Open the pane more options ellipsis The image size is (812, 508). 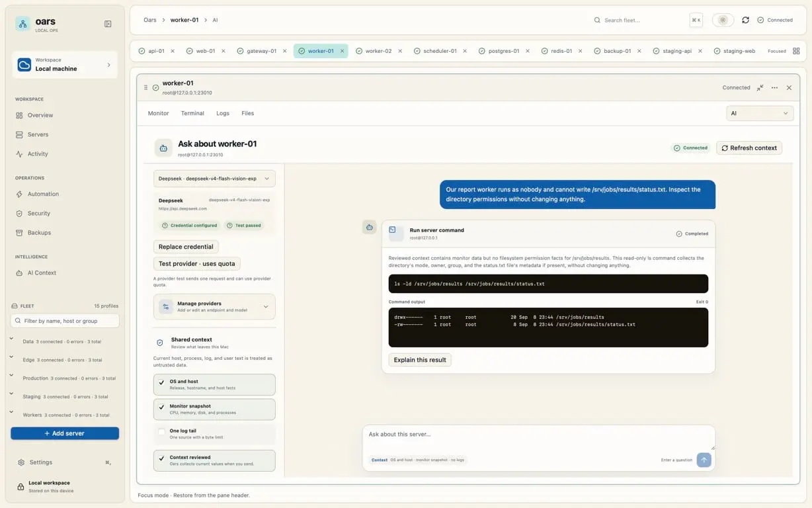click(774, 87)
